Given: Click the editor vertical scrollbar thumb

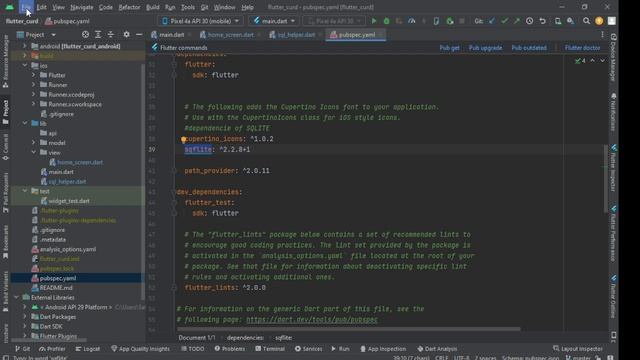Looking at the screenshot, I should 605,178.
